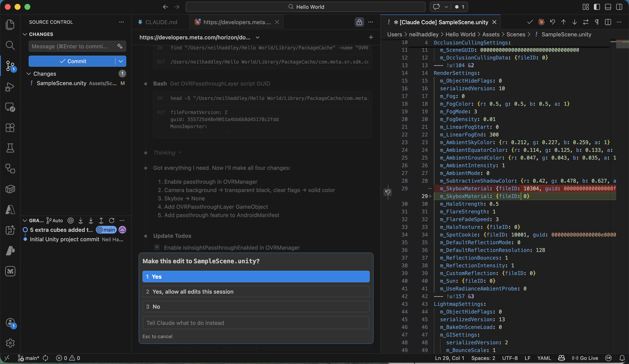Open the Commit dropdown arrow
Image resolution: width=629 pixels, height=364 pixels.
point(121,61)
